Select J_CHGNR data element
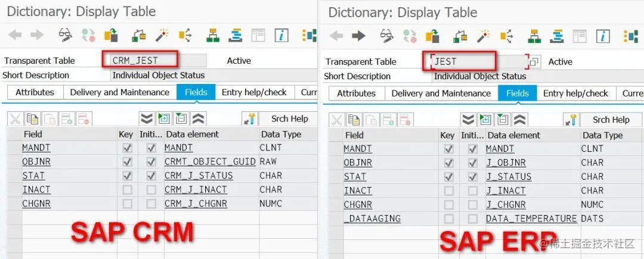Viewport: 644px width, 259px height. click(x=506, y=204)
